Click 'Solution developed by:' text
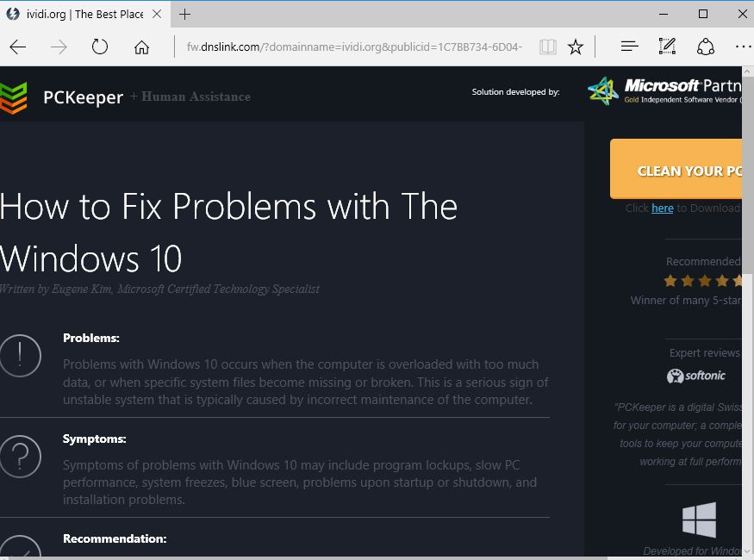The width and height of the screenshot is (754, 560). tap(515, 92)
